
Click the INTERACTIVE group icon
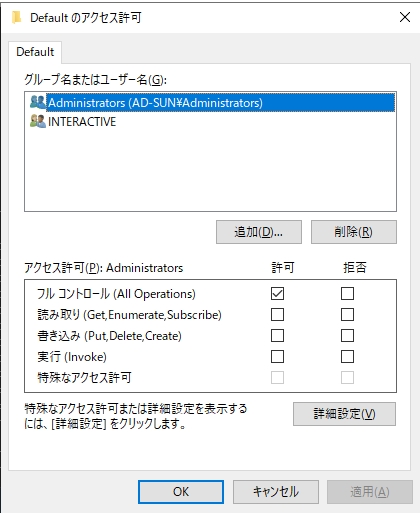(x=38, y=121)
